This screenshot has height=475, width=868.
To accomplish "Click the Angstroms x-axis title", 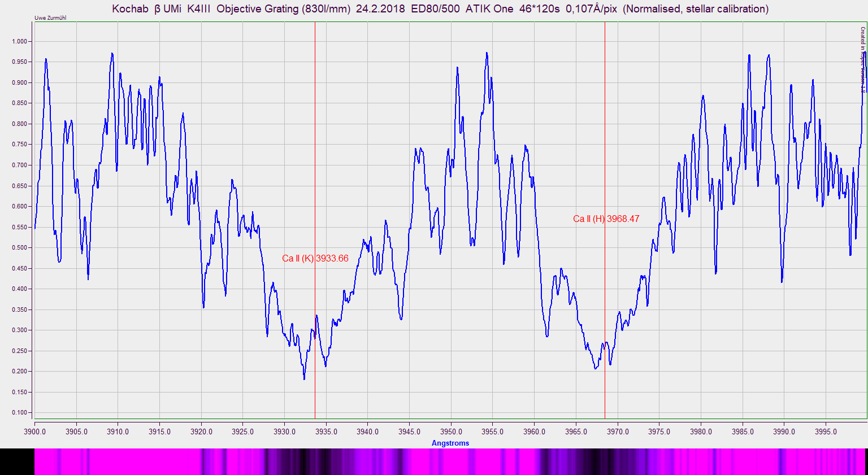I will pyautogui.click(x=450, y=443).
